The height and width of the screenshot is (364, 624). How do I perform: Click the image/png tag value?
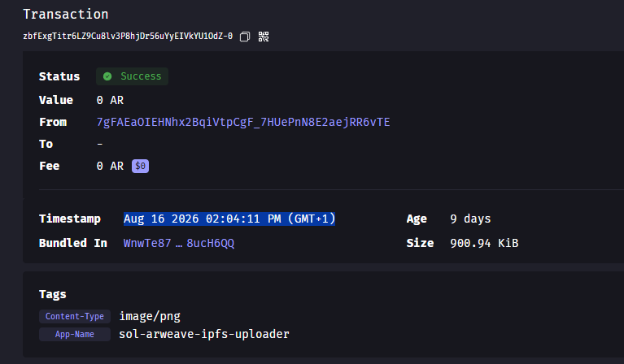(150, 316)
